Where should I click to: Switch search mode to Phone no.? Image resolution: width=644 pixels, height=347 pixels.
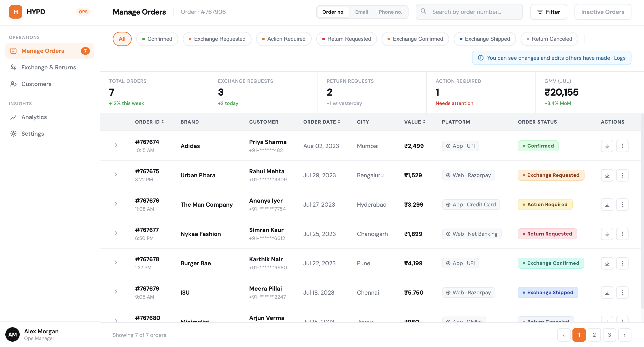[x=390, y=12]
